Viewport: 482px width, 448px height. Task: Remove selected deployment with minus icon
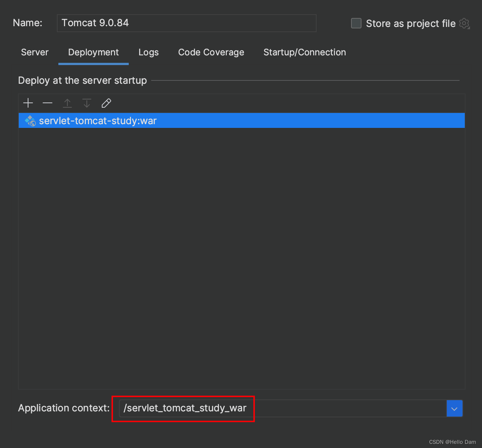[x=48, y=103]
